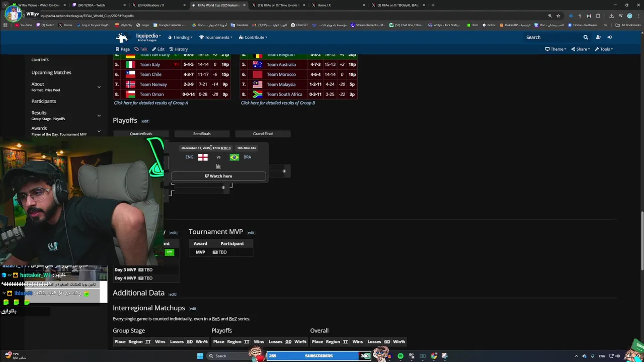Click the Team Malaysia link

click(x=281, y=84)
